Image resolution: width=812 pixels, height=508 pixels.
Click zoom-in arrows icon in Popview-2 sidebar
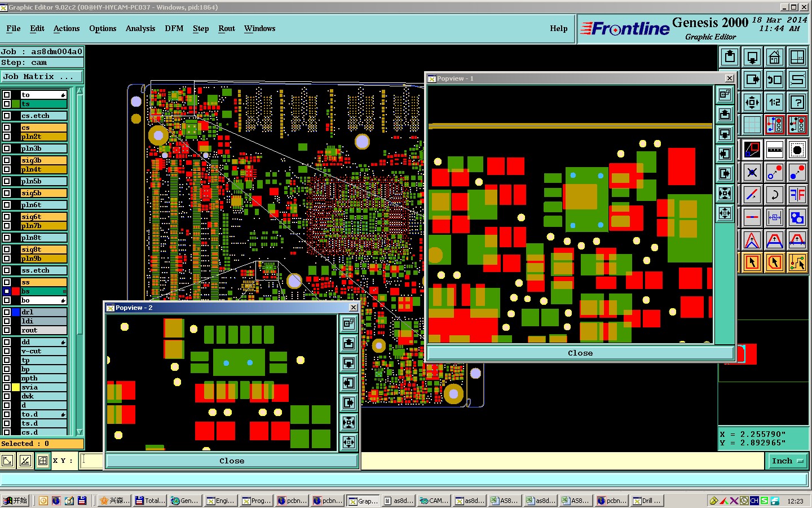tap(349, 422)
